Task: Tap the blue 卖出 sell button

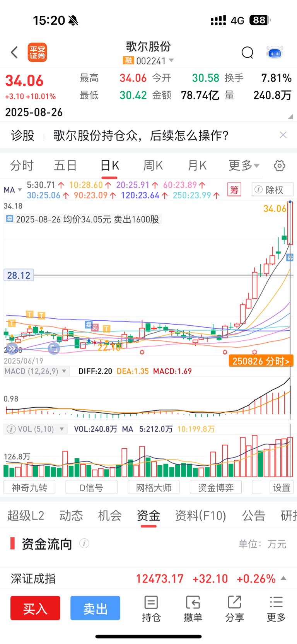Action: [x=95, y=608]
